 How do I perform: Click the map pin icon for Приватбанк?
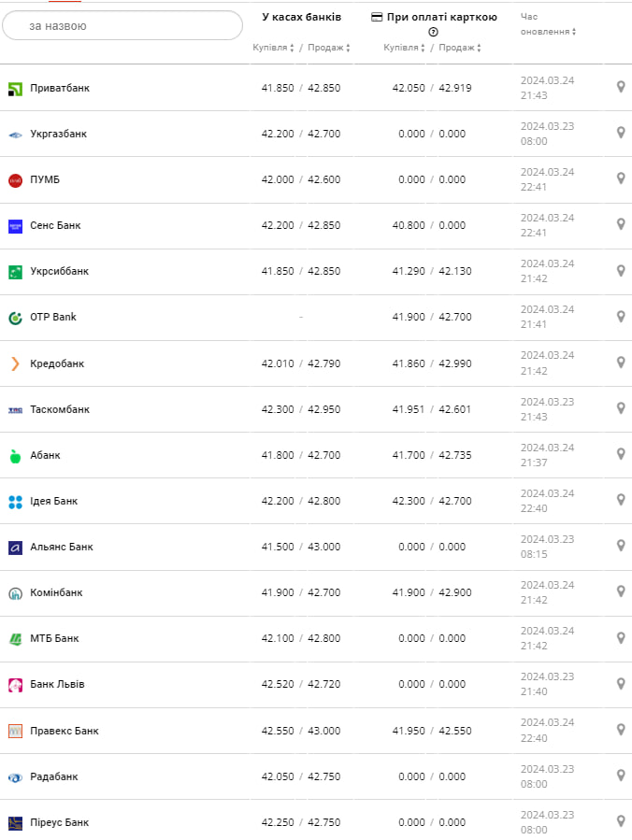point(621,87)
